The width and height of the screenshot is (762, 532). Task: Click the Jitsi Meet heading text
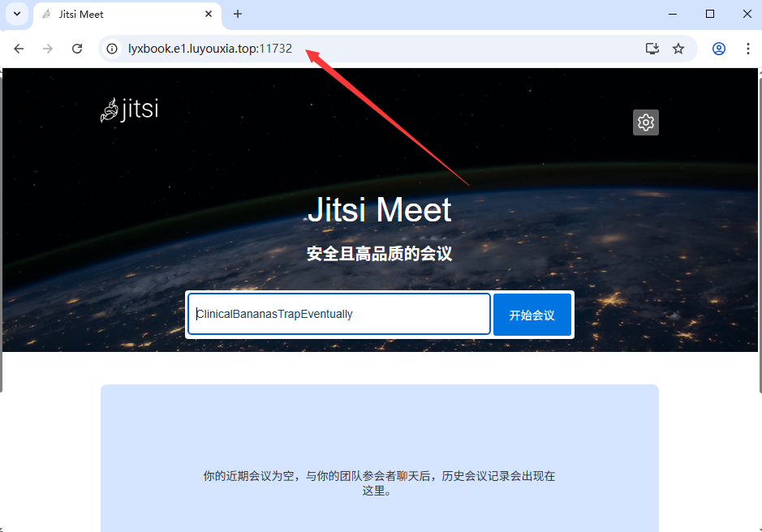[x=380, y=210]
